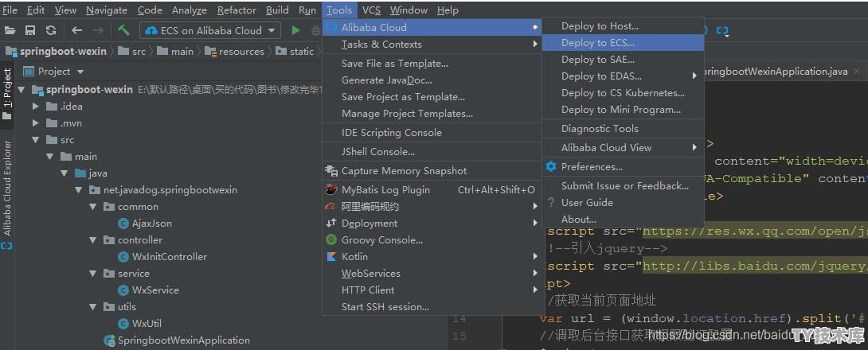Select SpringbootWexinApplication in project tree
This screenshot has width=868, height=350.
coord(177,340)
